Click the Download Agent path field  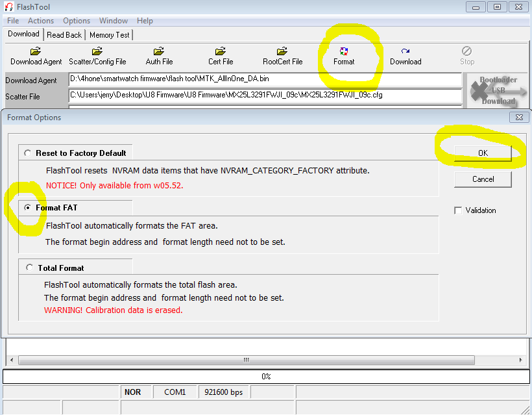pyautogui.click(x=265, y=79)
